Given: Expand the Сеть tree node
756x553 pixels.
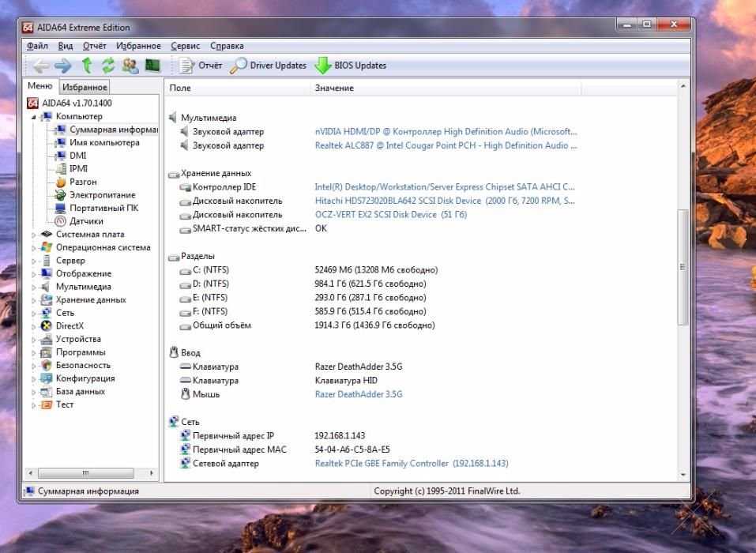Looking at the screenshot, I should click(34, 314).
